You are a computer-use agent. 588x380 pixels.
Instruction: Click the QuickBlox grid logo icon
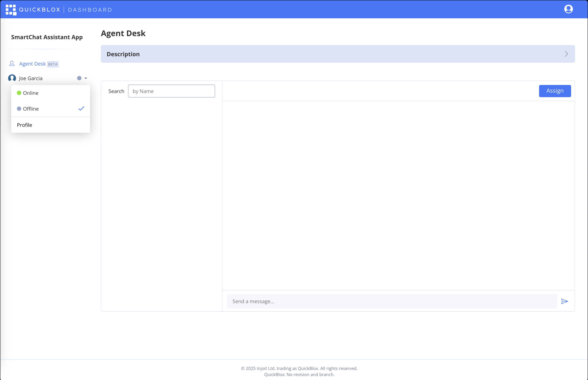[x=11, y=10]
